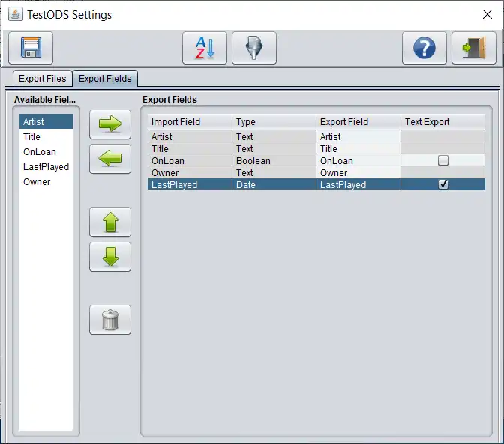Close the TestODS Settings window

(x=487, y=14)
